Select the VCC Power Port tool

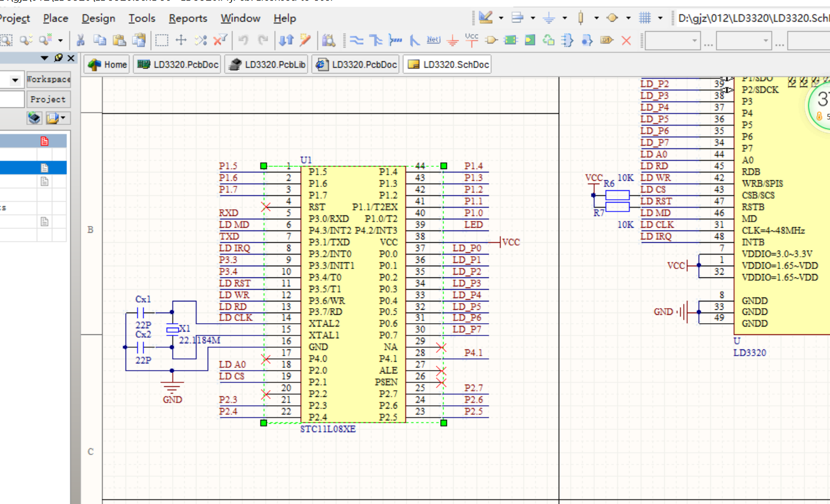pyautogui.click(x=472, y=40)
